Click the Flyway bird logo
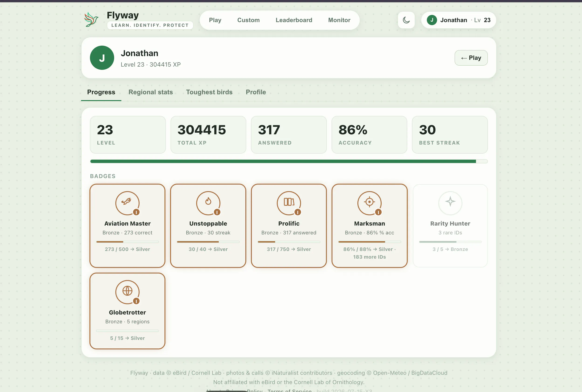This screenshot has height=392, width=582. point(91,20)
